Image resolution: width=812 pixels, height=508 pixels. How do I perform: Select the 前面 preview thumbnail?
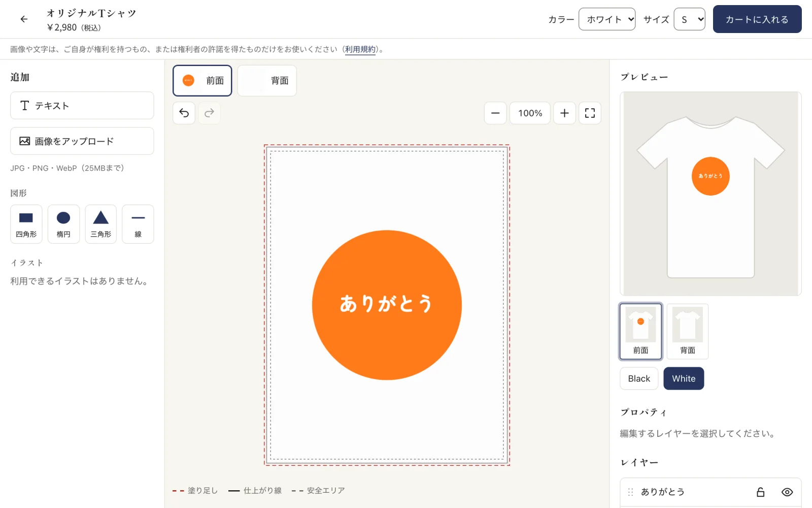coord(640,331)
